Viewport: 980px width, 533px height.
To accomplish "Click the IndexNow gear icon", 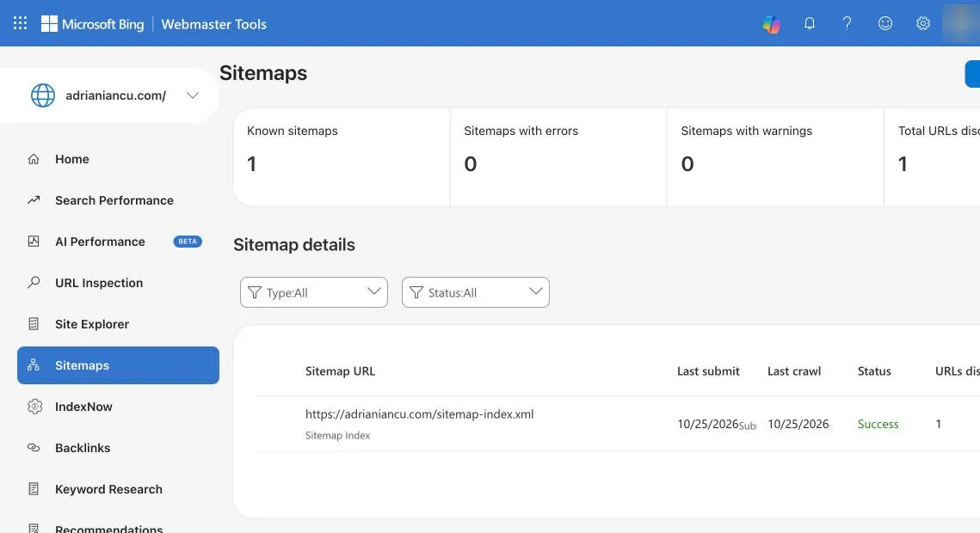I will coord(34,407).
